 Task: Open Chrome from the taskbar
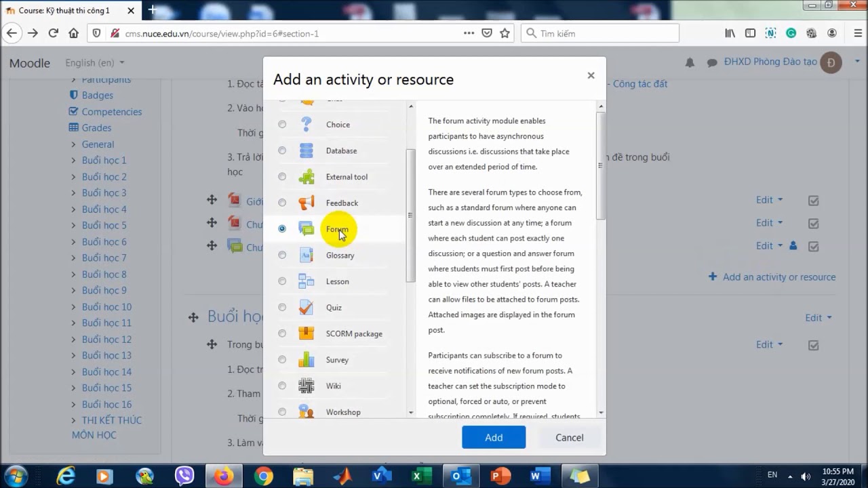pyautogui.click(x=264, y=476)
